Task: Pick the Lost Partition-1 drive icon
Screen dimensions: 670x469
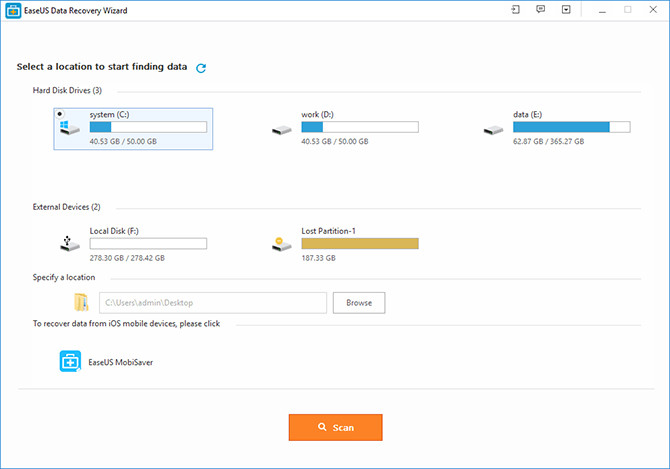Action: 281,243
